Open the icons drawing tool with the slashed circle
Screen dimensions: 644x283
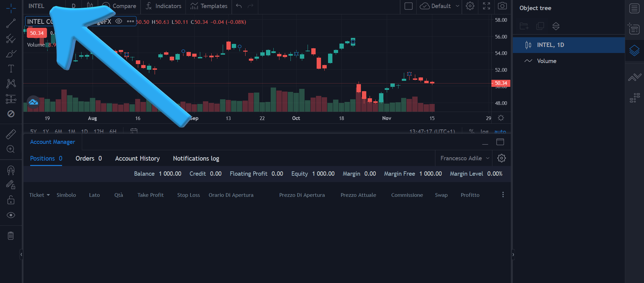coord(11,114)
